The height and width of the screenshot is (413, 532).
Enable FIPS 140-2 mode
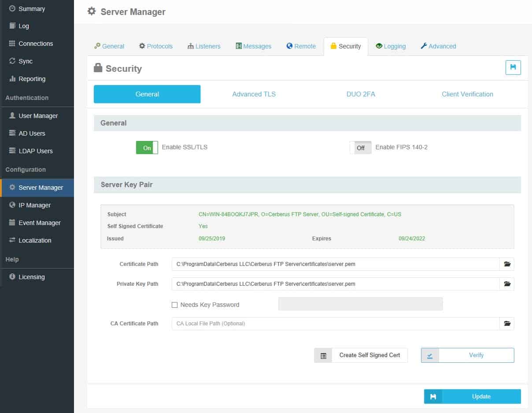pyautogui.click(x=360, y=147)
